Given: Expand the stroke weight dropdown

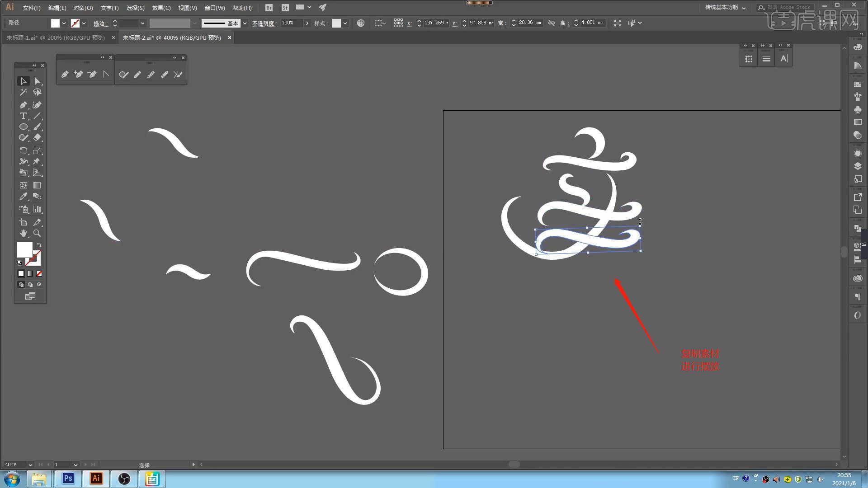Looking at the screenshot, I should 142,23.
